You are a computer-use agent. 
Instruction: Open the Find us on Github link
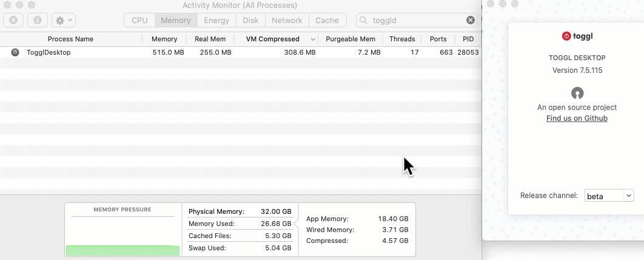[577, 118]
